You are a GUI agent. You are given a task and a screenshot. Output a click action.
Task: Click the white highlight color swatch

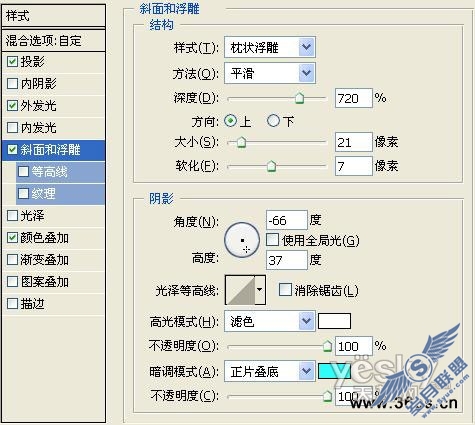(x=334, y=321)
